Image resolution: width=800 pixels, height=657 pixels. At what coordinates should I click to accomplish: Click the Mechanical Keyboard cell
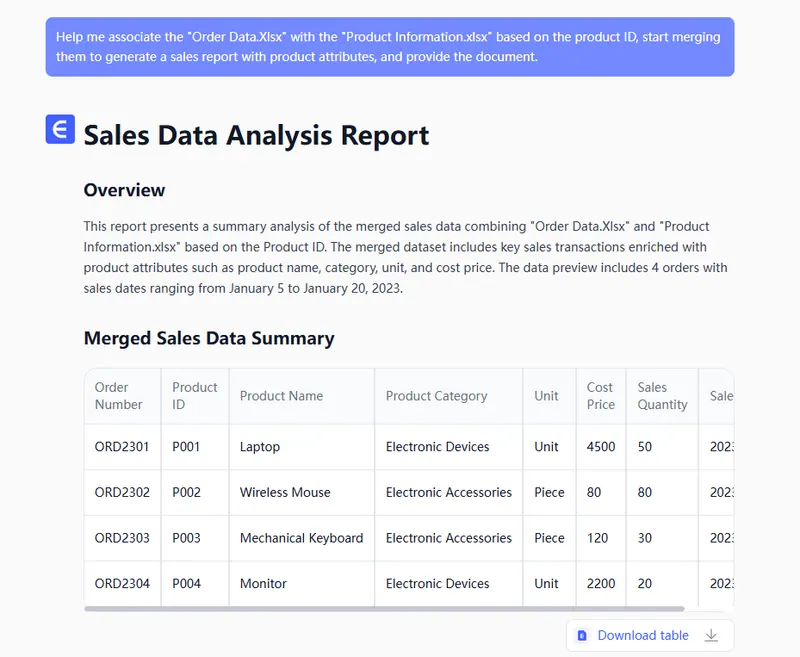(x=301, y=538)
